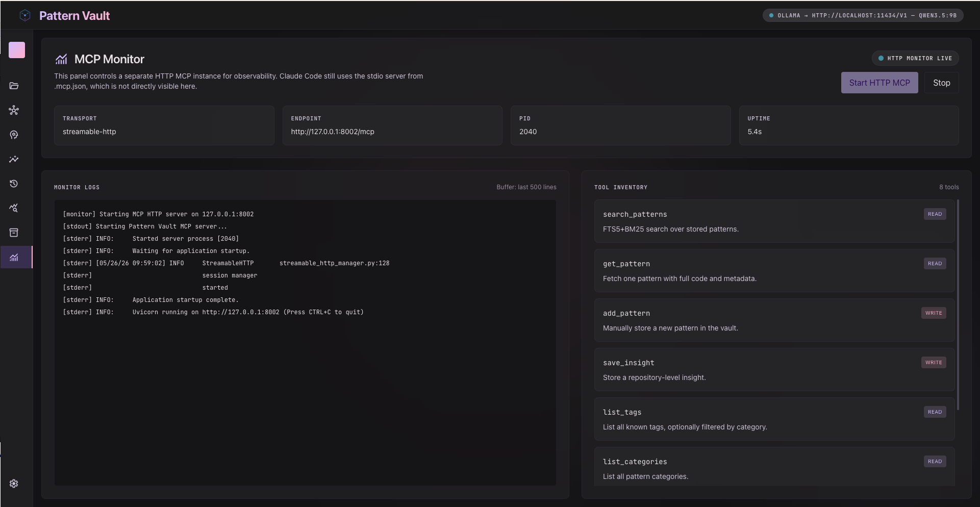The image size is (980, 507).
Task: Open the pink gradient home tile in sidebar
Action: coord(17,50)
